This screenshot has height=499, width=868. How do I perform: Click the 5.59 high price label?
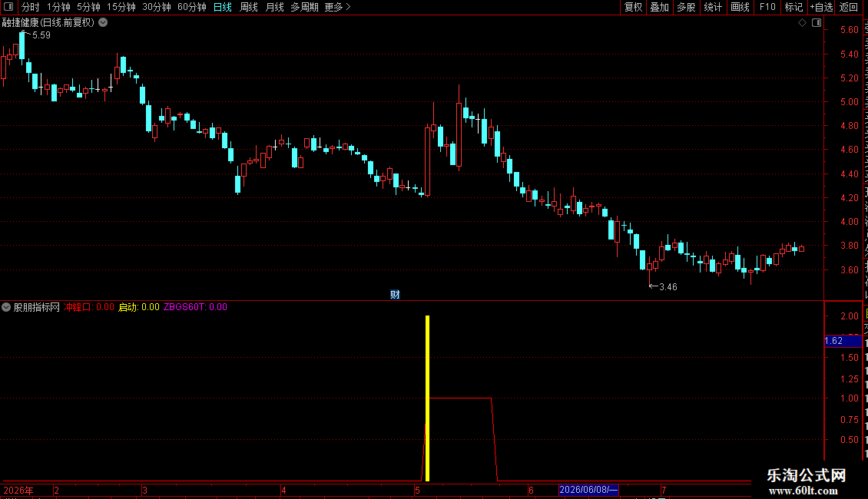41,35
